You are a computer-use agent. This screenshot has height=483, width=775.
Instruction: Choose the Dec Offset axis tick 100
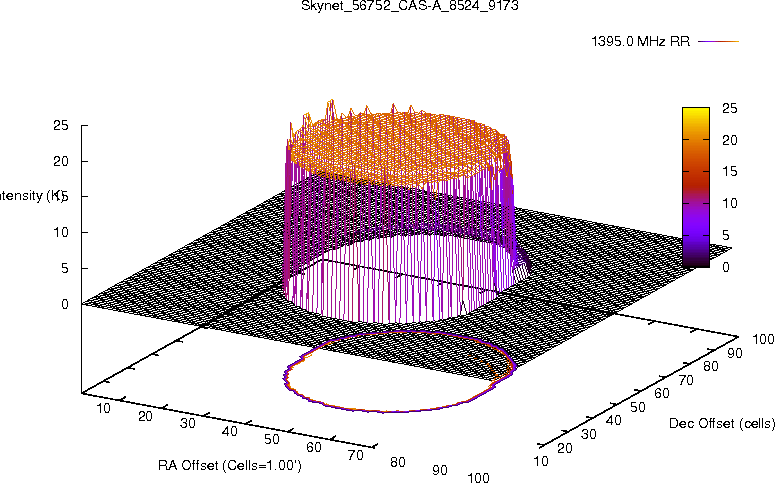click(763, 339)
